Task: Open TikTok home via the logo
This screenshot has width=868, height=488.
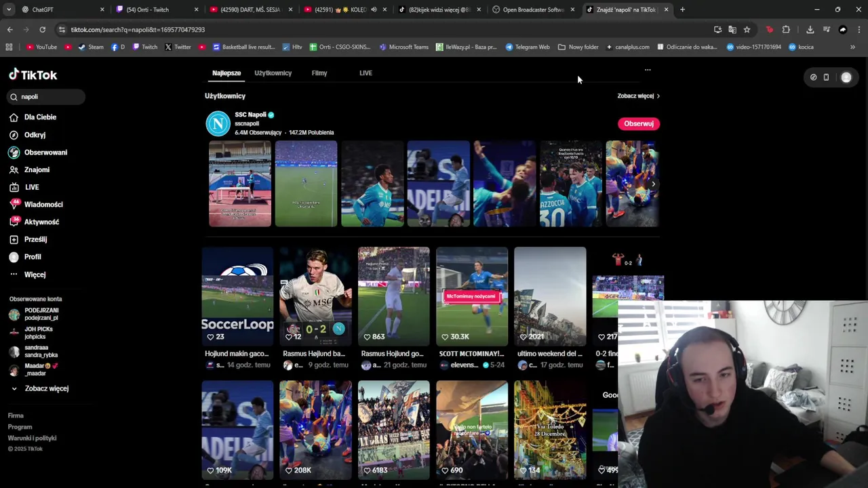Action: (33, 75)
